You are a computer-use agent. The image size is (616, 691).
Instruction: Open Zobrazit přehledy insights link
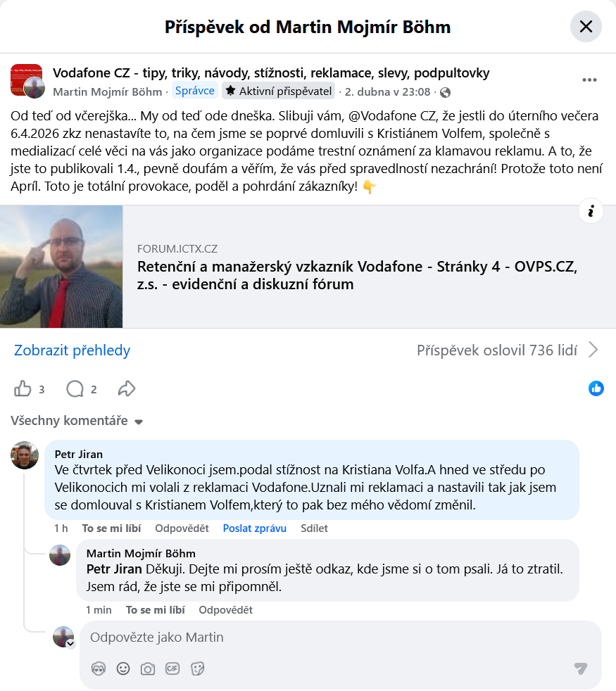[x=73, y=350]
